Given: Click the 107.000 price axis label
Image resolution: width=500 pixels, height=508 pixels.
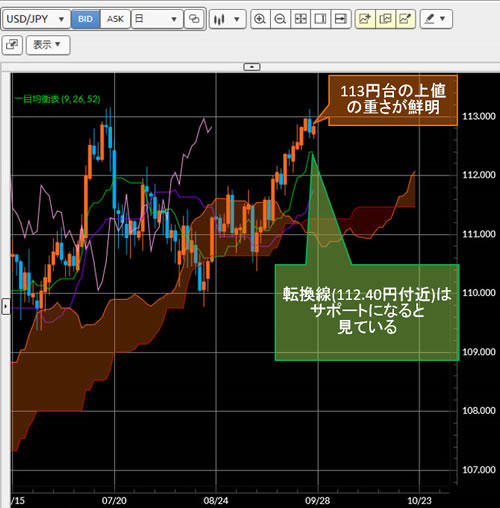Looking at the screenshot, I should point(478,470).
